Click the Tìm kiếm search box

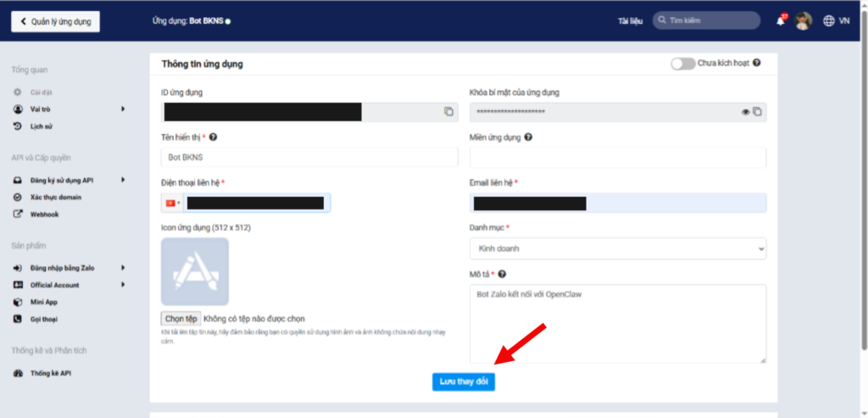706,20
